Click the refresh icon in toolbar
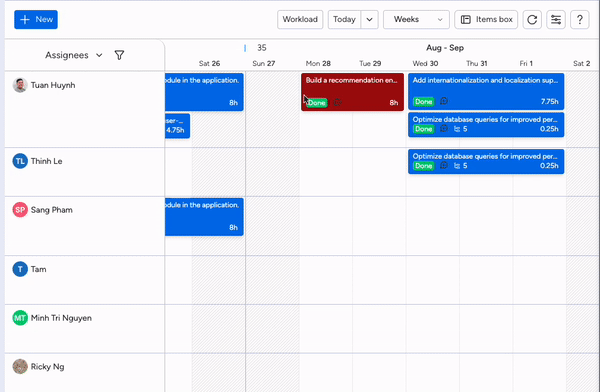The height and width of the screenshot is (392, 600). click(532, 20)
